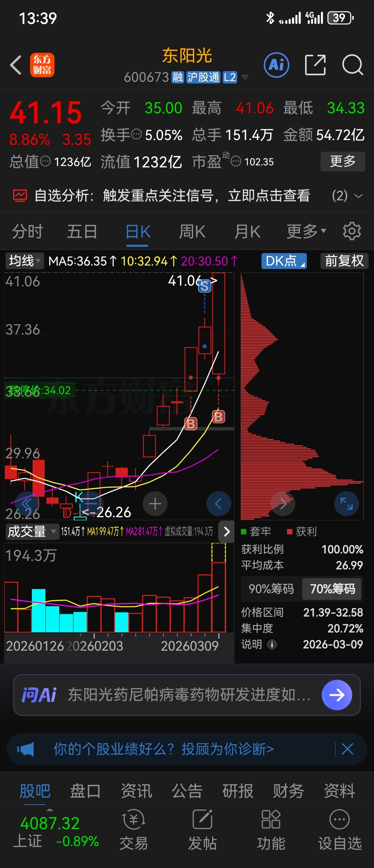This screenshot has width=374, height=868.
Task: Tap the 筹码 distribution histogram
Action: click(x=302, y=396)
